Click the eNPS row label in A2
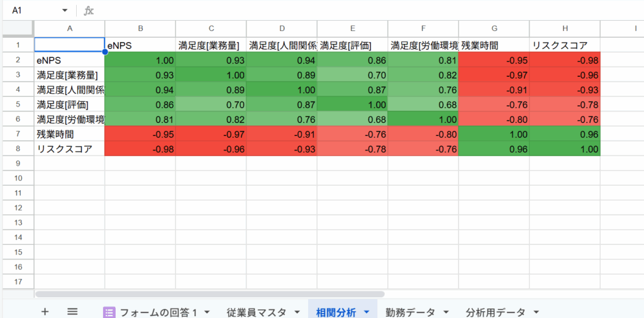 tap(69, 60)
